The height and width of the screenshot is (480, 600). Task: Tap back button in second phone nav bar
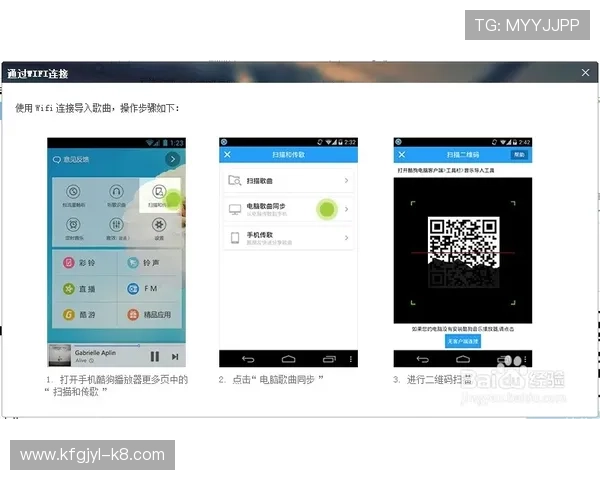click(248, 359)
